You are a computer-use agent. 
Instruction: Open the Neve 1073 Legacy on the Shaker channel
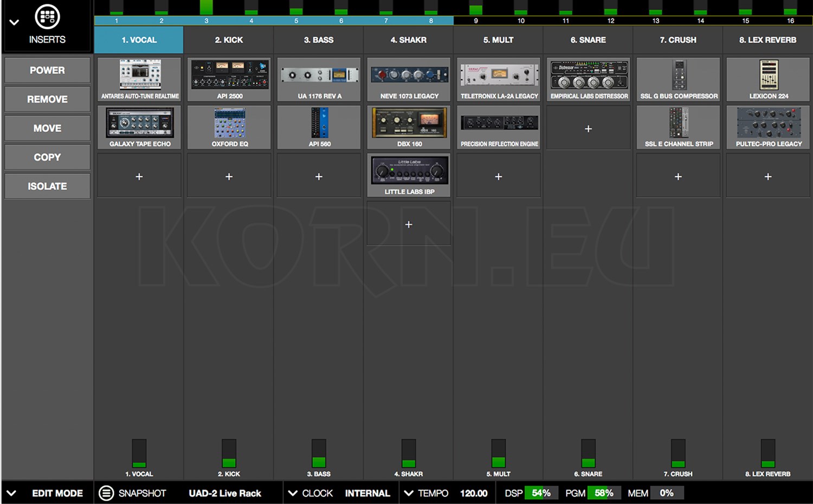(x=408, y=79)
